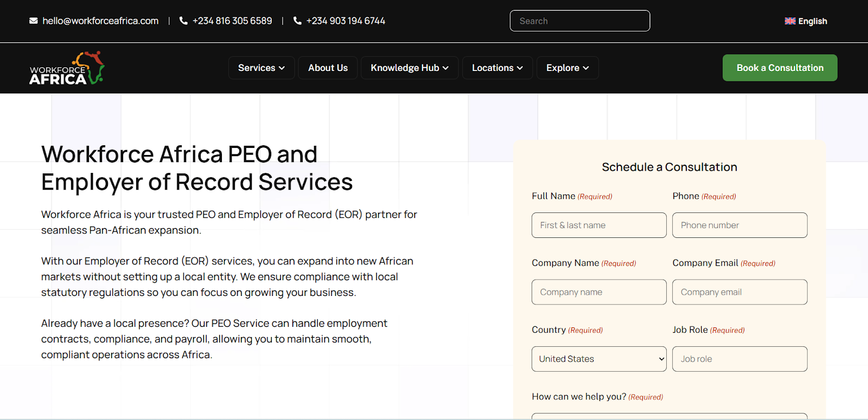The width and height of the screenshot is (868, 420).
Task: Click the Company name input field
Action: tap(599, 292)
